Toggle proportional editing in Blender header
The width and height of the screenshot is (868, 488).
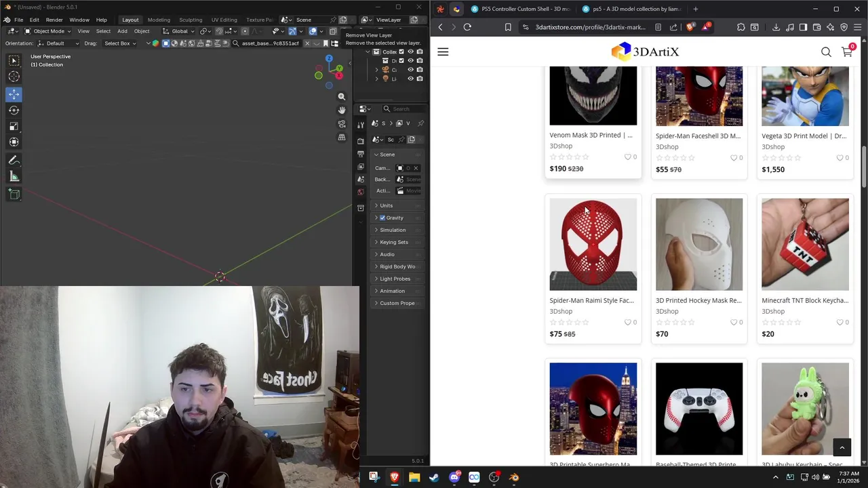pyautogui.click(x=245, y=31)
